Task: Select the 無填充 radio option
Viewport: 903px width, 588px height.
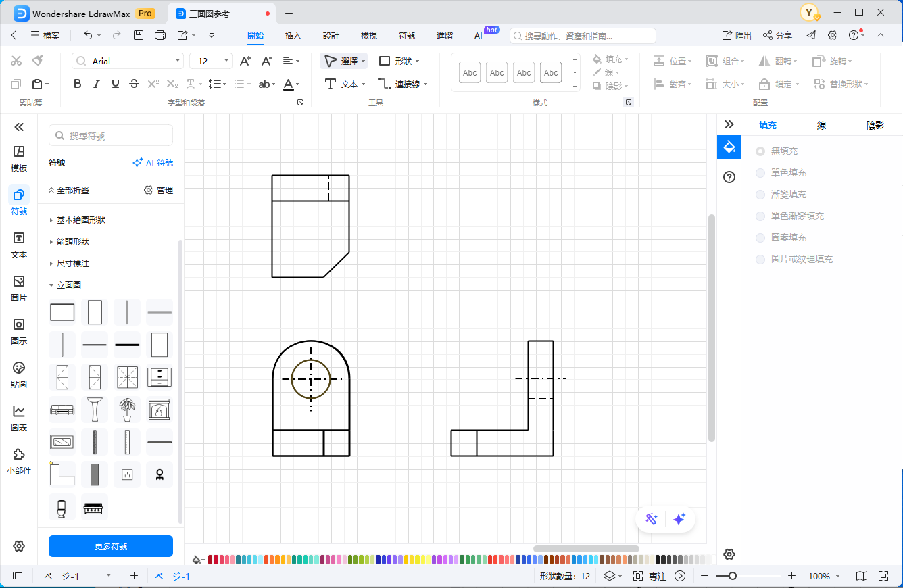Action: coord(760,151)
